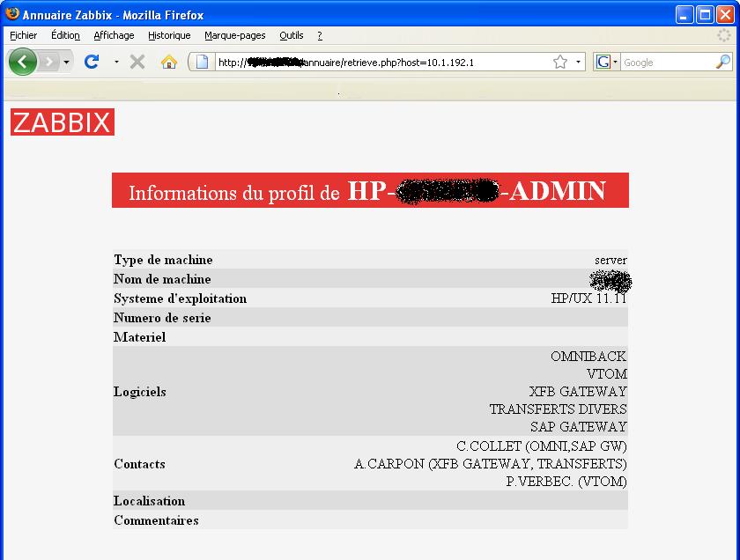740x560 pixels.
Task: Click the 'XFB GATEWAY' software entry
Action: coord(578,392)
